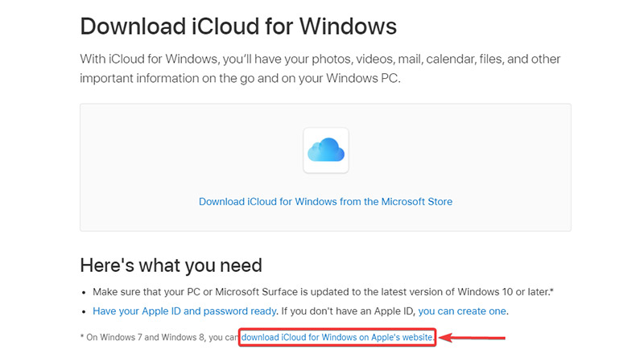Click the leading asterisk of the Windows 7 footnote
Viewport: 644px width, 362px height.
[x=82, y=336]
